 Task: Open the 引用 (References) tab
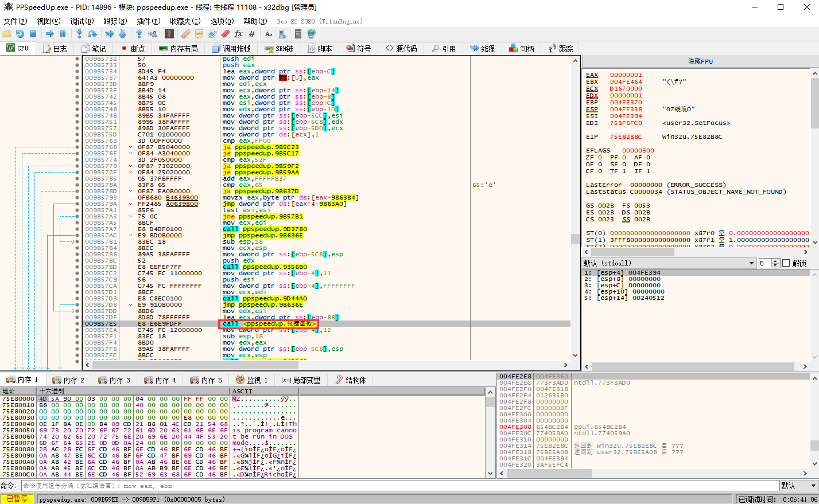click(444, 48)
